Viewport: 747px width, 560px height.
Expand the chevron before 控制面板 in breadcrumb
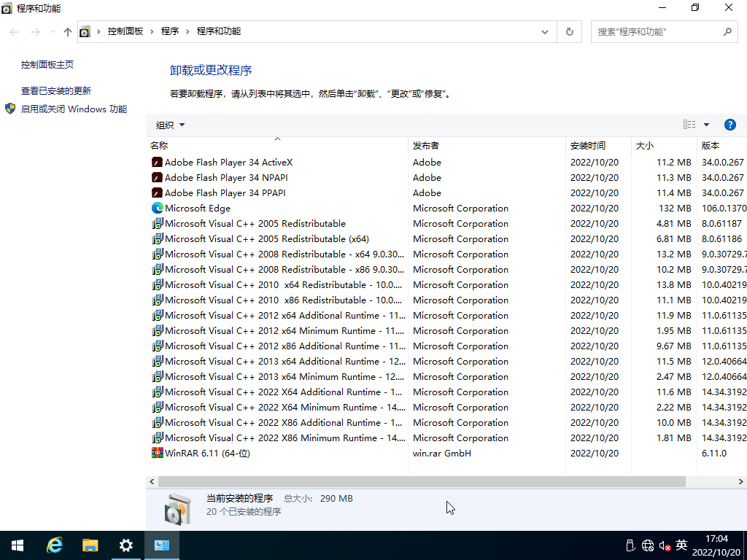(x=98, y=31)
